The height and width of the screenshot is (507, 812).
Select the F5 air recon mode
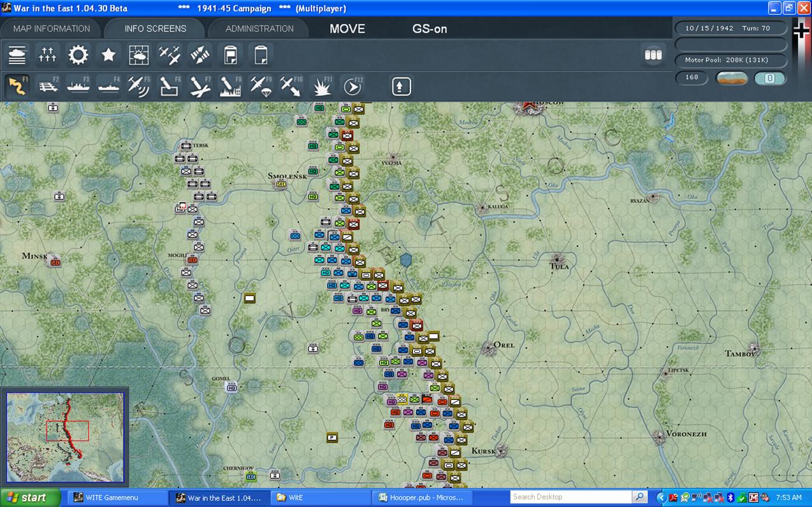click(139, 86)
